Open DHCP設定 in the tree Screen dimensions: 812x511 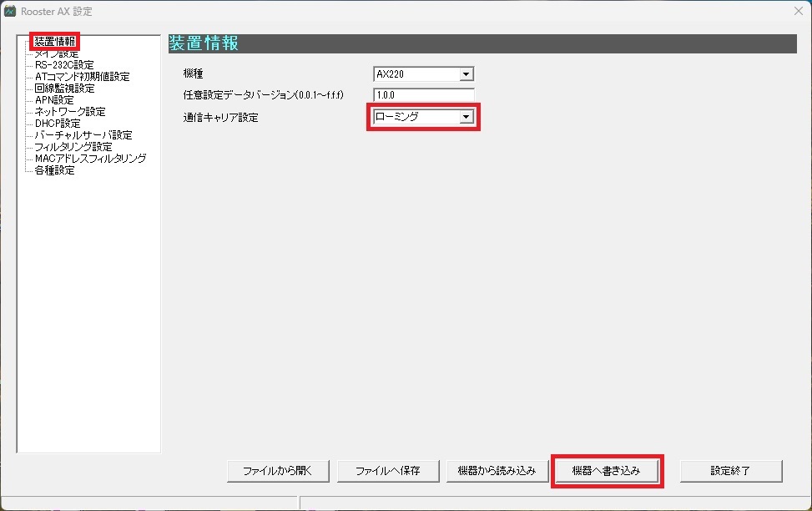click(58, 124)
